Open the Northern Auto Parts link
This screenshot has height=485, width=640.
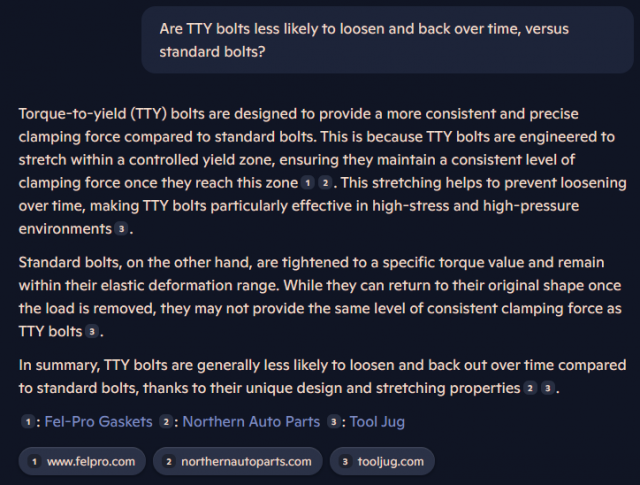(x=251, y=422)
